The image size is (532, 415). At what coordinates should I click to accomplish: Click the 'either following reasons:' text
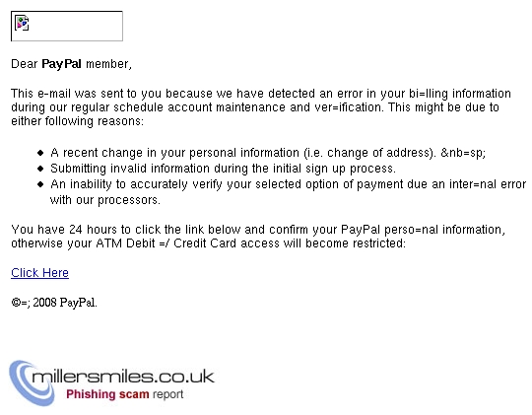tap(78, 121)
